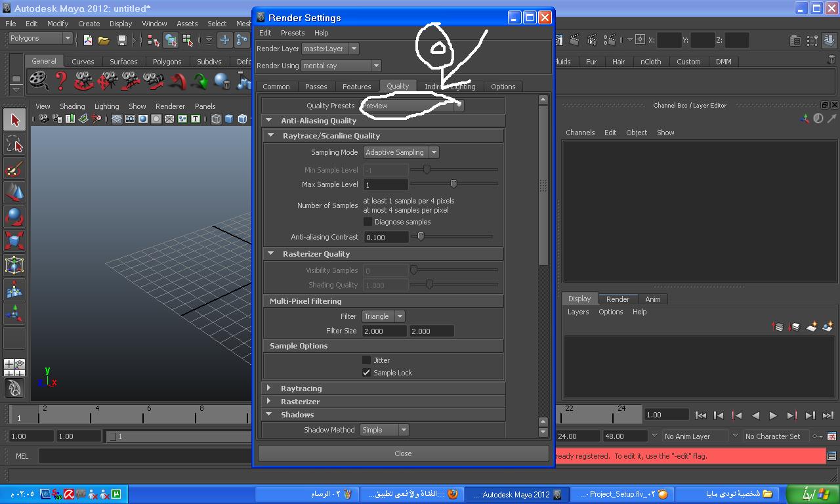Toggle the viewport grid icon in panel toolbar

tap(116, 119)
